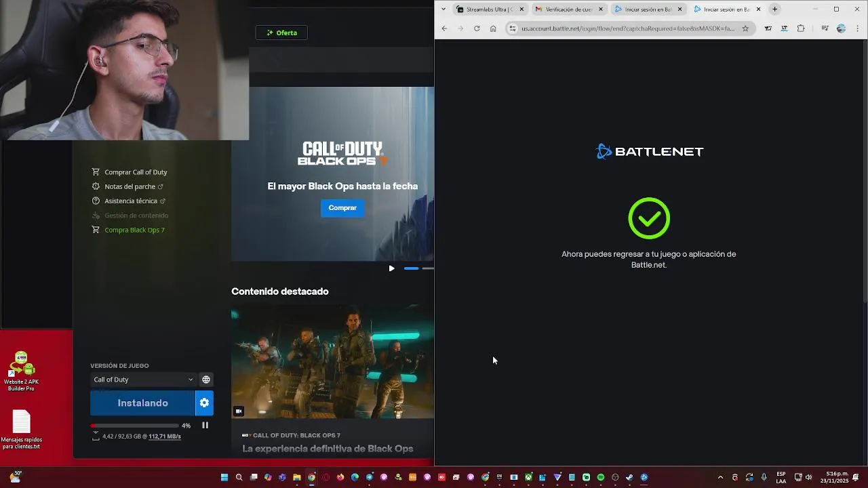Image resolution: width=868 pixels, height=488 pixels.
Task: Show hidden system tray icons
Action: point(720,477)
